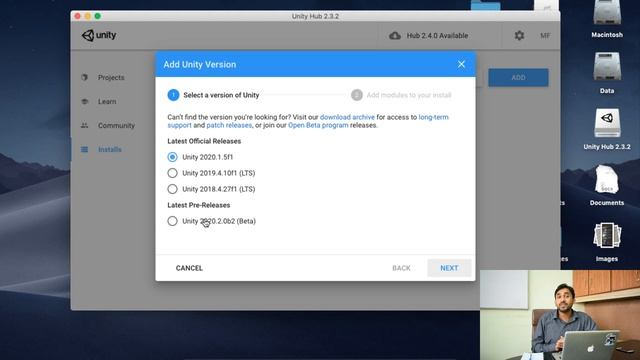
Task: Open the patch releases link
Action: tap(229, 125)
